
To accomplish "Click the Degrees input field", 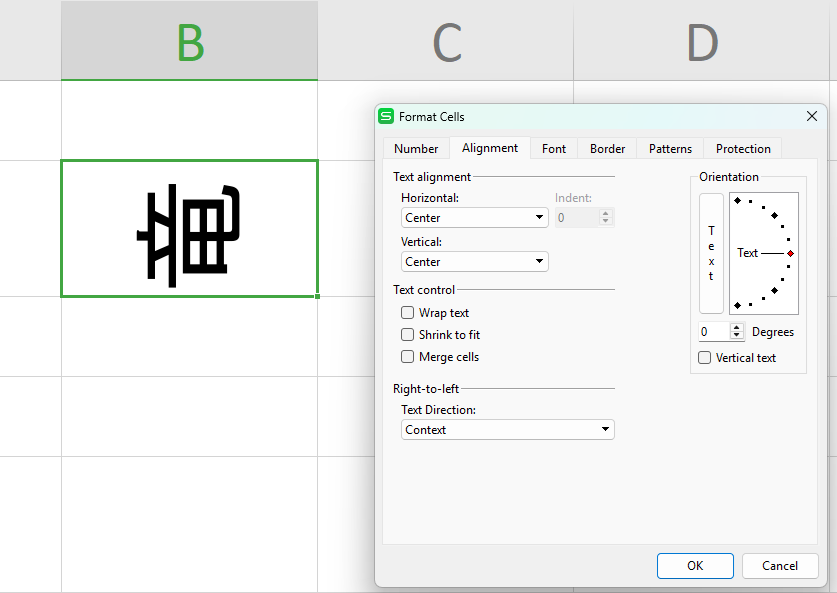I will (713, 332).
